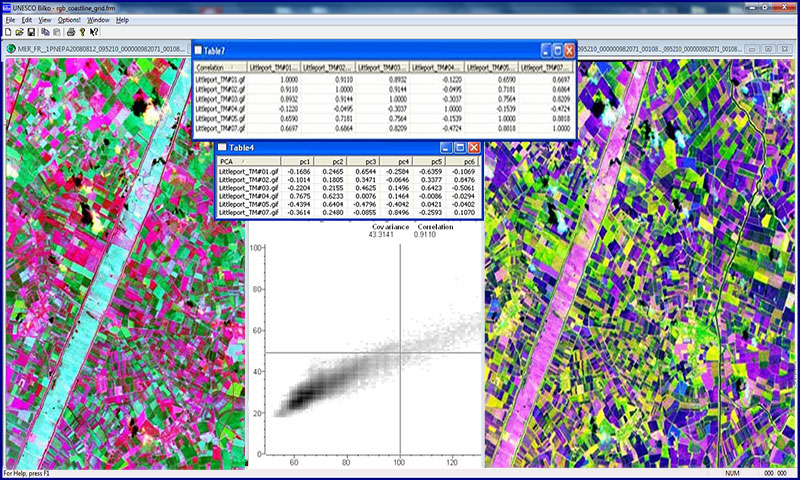Open the File menu
The height and width of the screenshot is (480, 800).
point(10,20)
